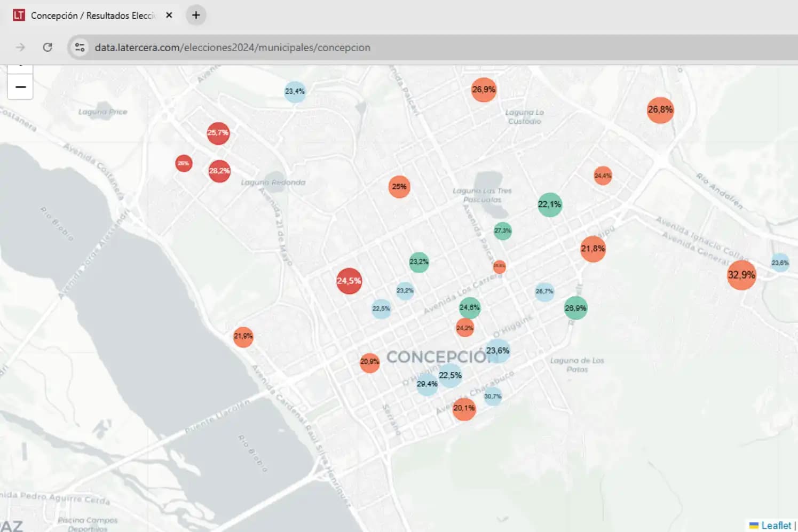This screenshot has width=798, height=532.
Task: Click the Laguna Lo Custodio label
Action: [x=525, y=117]
